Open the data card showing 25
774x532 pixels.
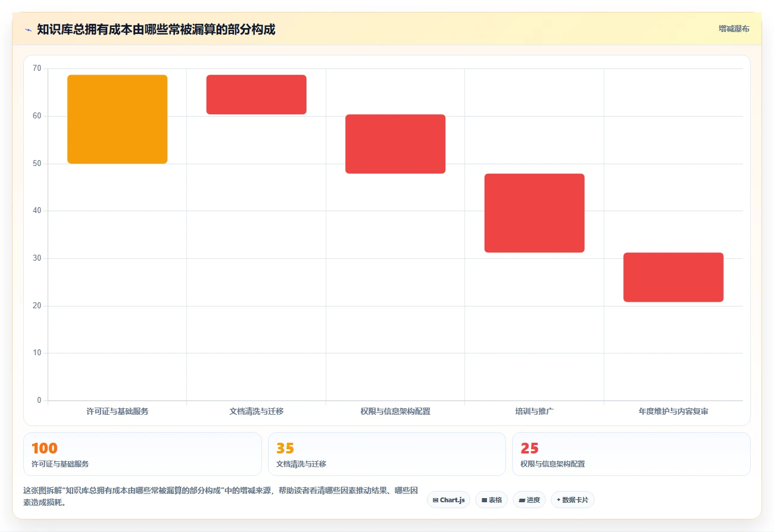631,454
